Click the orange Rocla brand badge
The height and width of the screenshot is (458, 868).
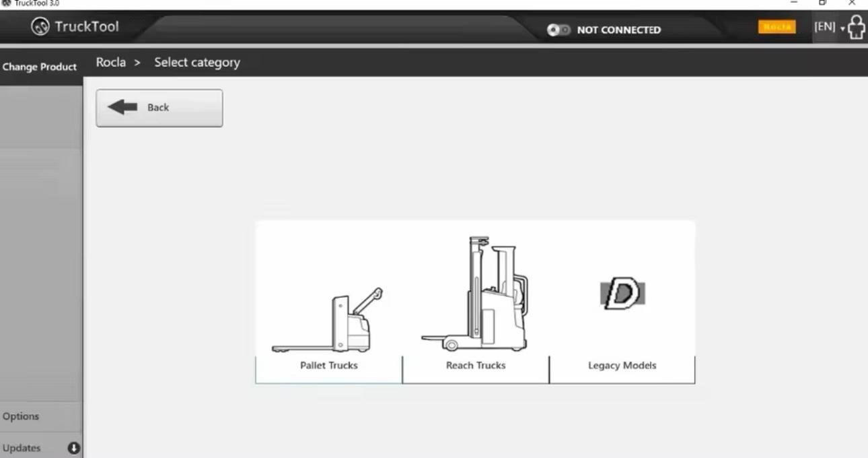coord(776,27)
